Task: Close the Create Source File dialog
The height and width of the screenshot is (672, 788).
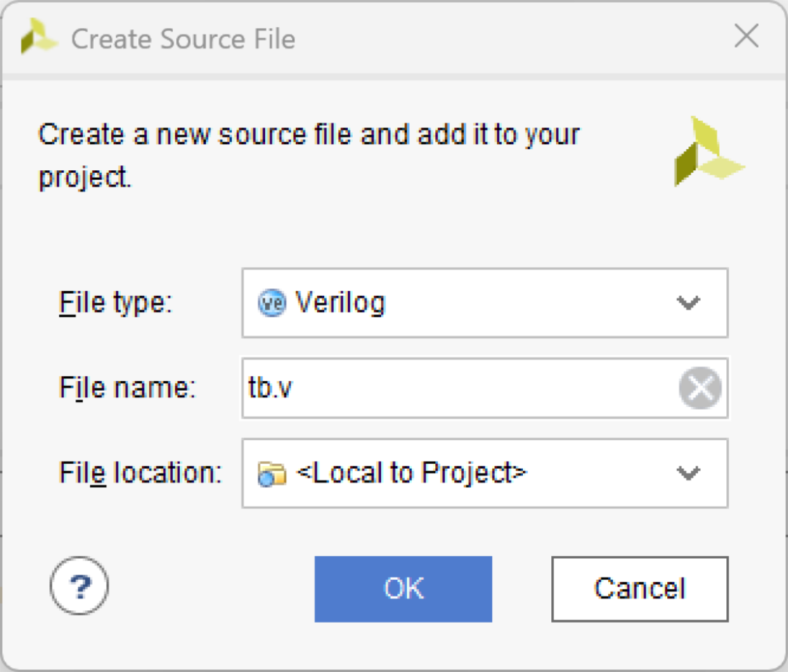Action: coord(746,36)
